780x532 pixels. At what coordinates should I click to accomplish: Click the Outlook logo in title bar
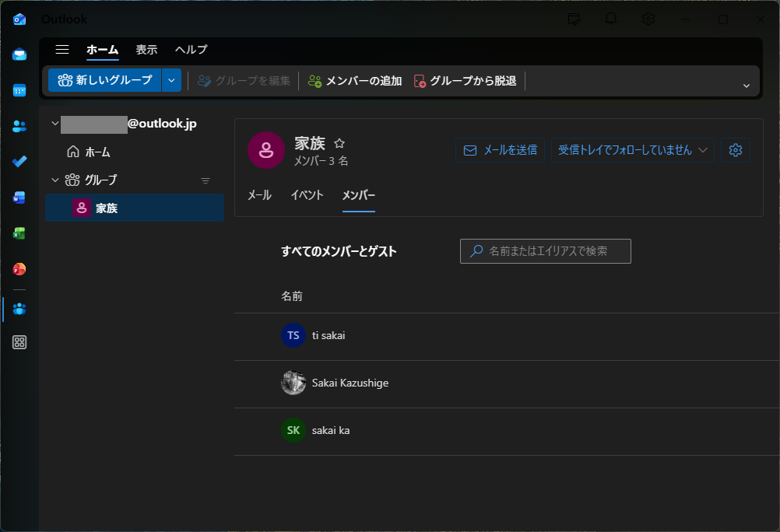pos(19,19)
